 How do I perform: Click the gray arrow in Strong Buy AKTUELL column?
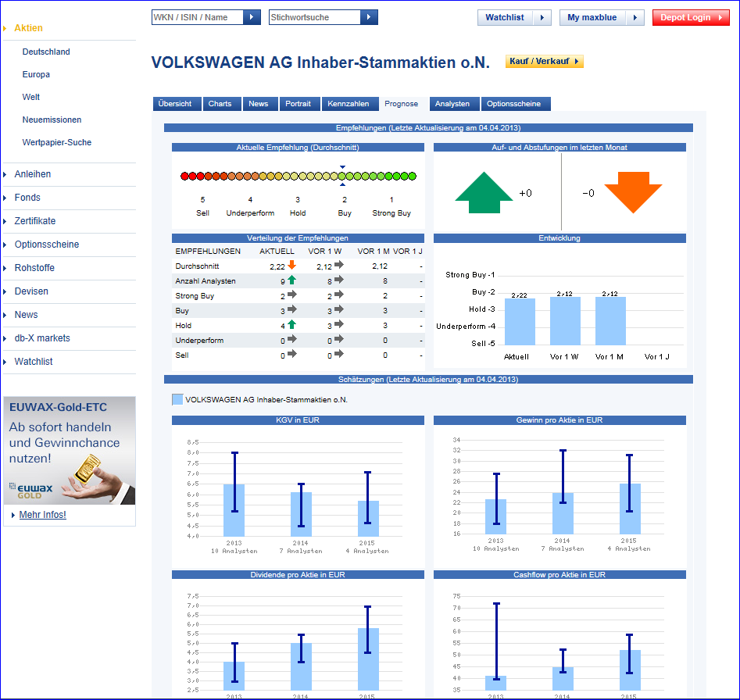pyautogui.click(x=292, y=295)
